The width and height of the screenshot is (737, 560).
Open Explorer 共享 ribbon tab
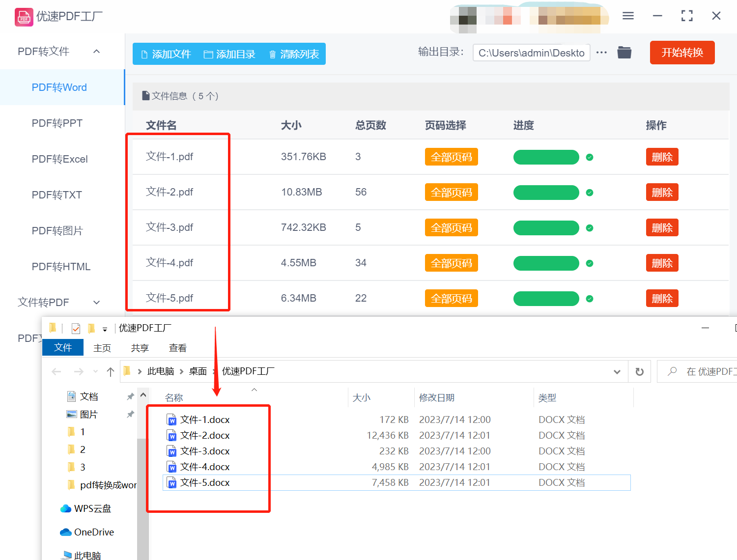coord(140,348)
